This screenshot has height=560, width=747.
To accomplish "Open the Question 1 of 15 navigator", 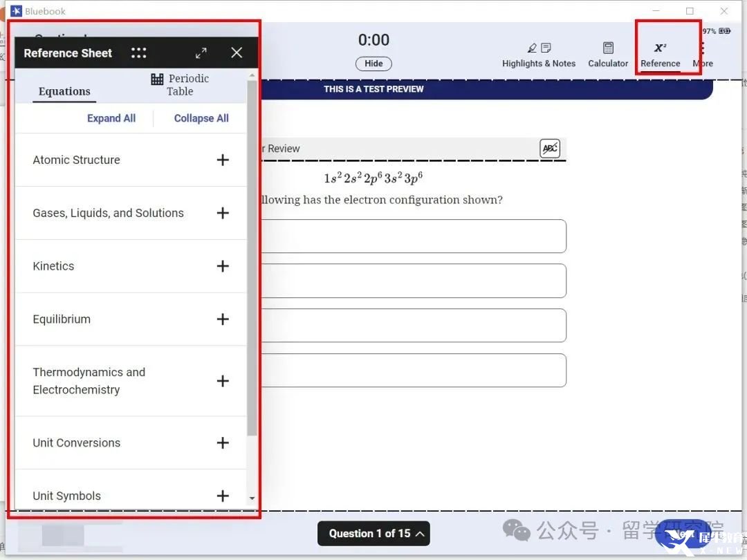I will click(x=373, y=533).
